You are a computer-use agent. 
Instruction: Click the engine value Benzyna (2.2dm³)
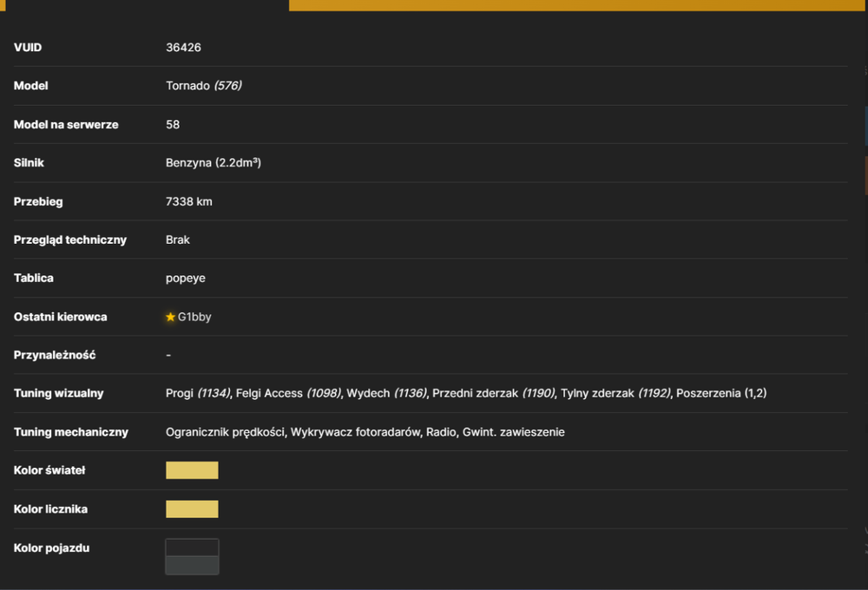(214, 163)
